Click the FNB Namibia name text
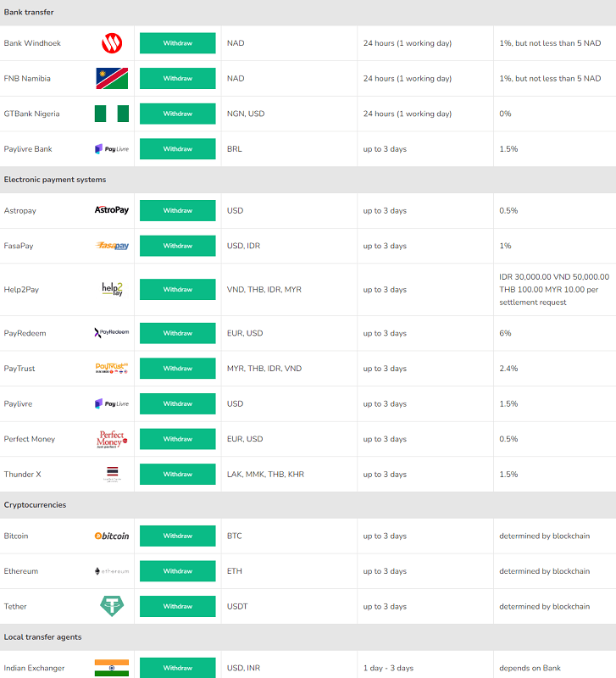Screen dimensions: 616x678 click(x=27, y=78)
